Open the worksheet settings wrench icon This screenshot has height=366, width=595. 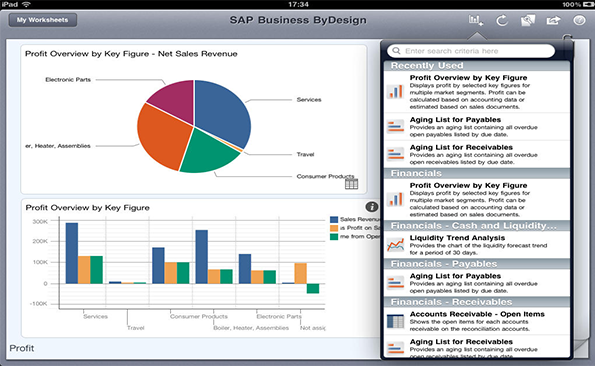click(527, 20)
